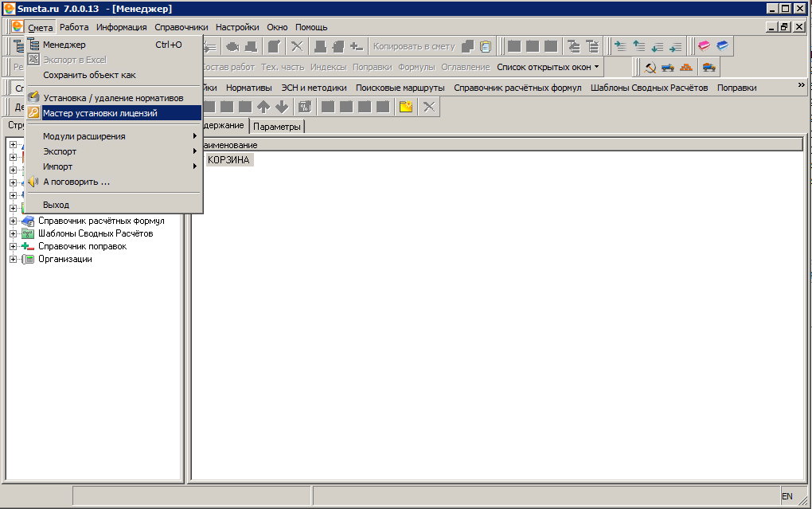Open the 'Окно' menu
This screenshot has width=812, height=509.
pos(277,27)
